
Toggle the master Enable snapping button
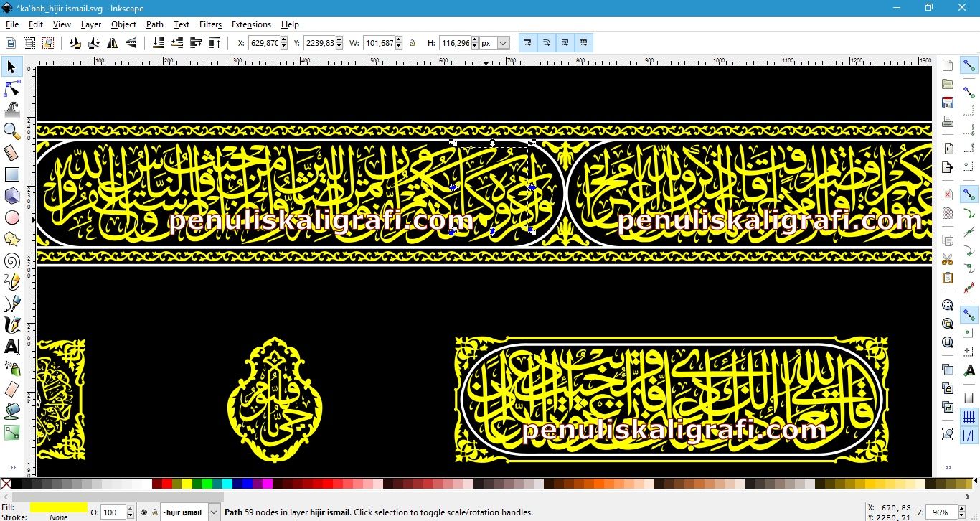point(969,65)
